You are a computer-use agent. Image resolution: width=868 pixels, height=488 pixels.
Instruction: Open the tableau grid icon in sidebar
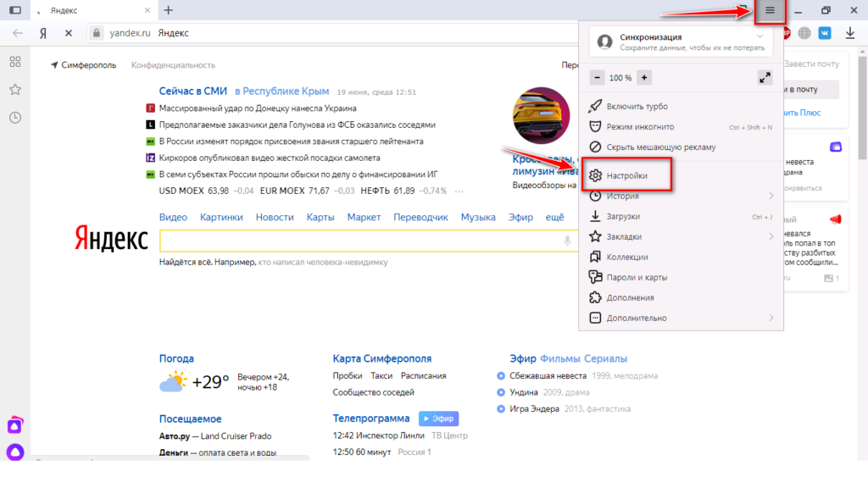click(x=15, y=62)
